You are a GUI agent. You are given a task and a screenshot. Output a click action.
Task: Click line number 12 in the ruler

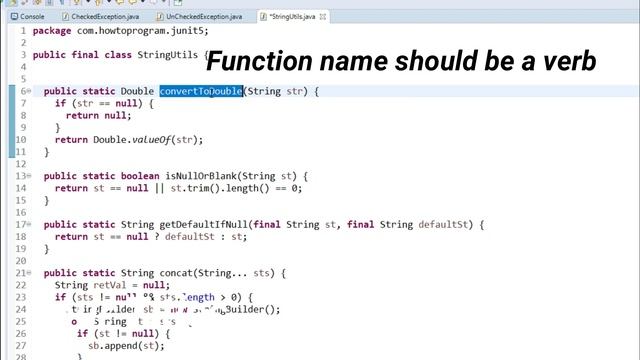(21, 164)
